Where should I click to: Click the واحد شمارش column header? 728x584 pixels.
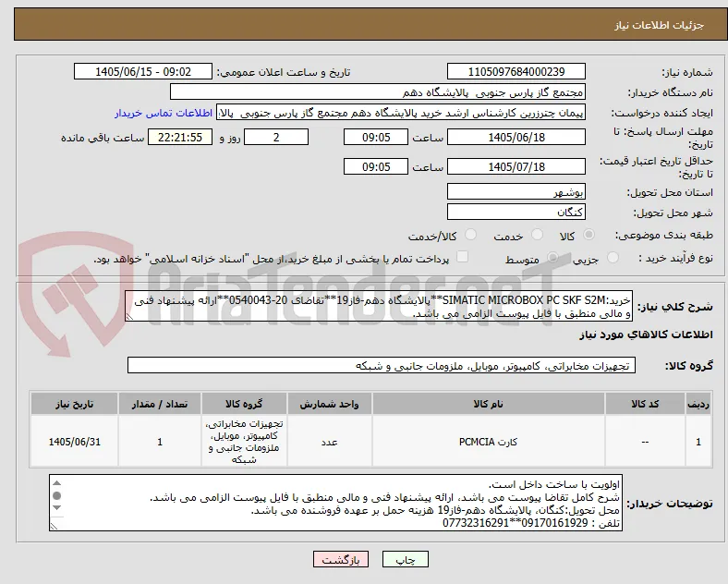pos(329,404)
